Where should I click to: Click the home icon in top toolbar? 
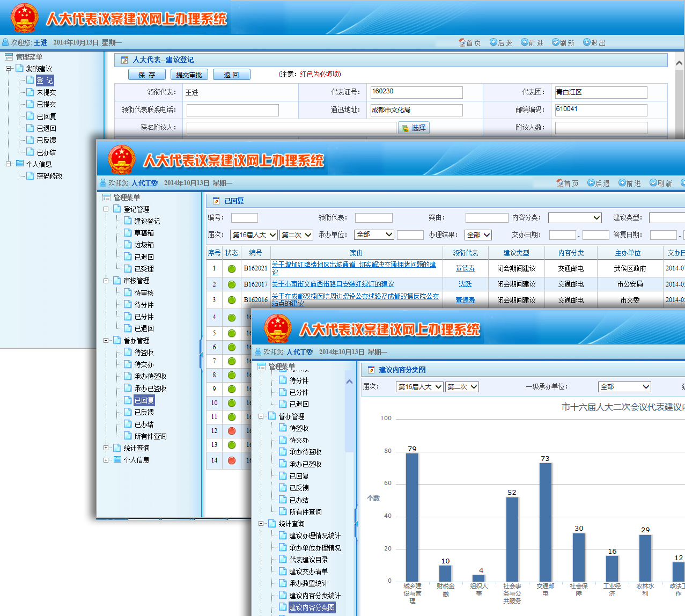[x=462, y=42]
